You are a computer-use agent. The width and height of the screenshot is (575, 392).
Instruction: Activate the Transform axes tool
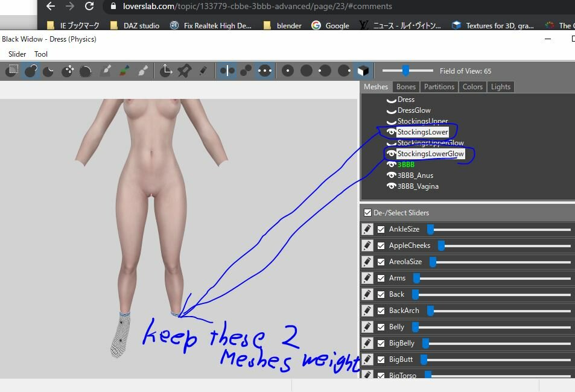(x=166, y=71)
